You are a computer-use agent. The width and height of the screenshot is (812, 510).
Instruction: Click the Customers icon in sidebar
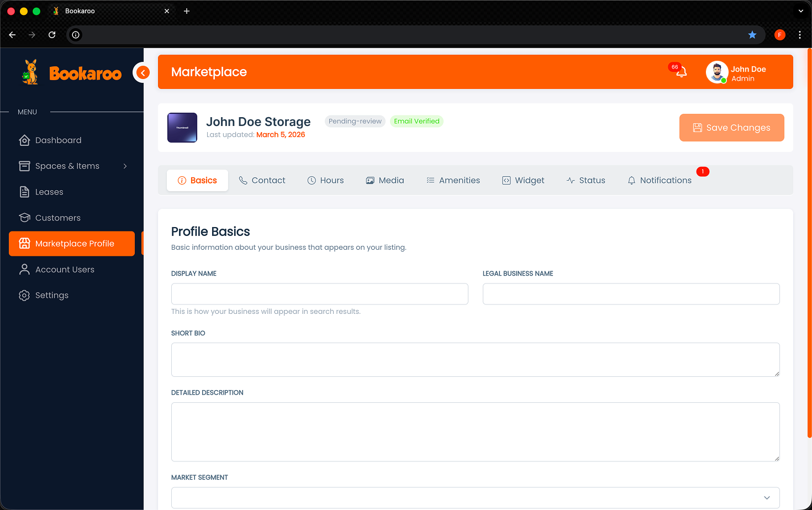pos(24,218)
